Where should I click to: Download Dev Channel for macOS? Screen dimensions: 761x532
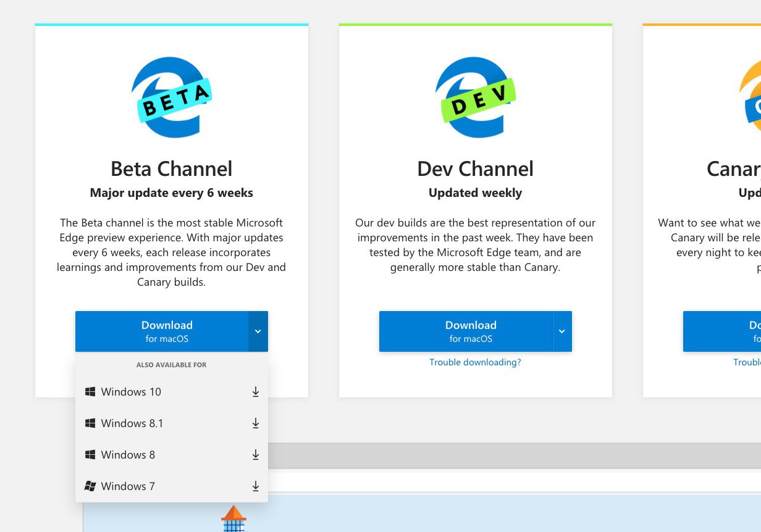(466, 331)
